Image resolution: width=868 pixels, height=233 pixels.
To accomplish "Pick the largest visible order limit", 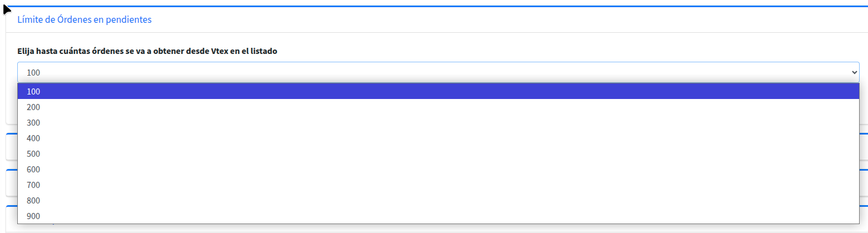I will click(x=33, y=216).
